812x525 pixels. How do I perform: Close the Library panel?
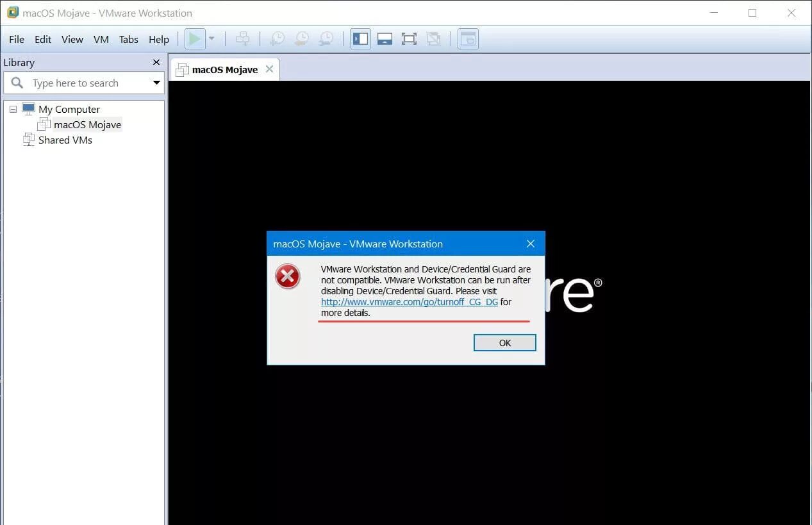click(156, 62)
